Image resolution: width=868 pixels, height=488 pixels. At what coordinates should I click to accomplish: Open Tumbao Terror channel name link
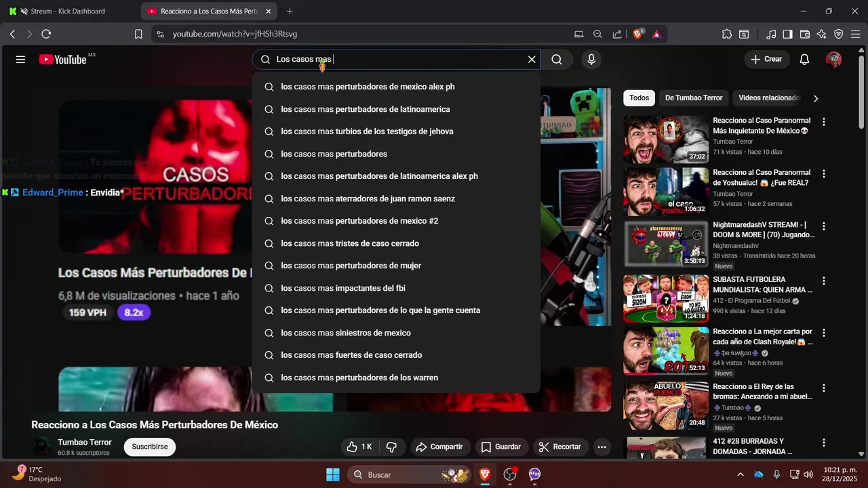[85, 442]
